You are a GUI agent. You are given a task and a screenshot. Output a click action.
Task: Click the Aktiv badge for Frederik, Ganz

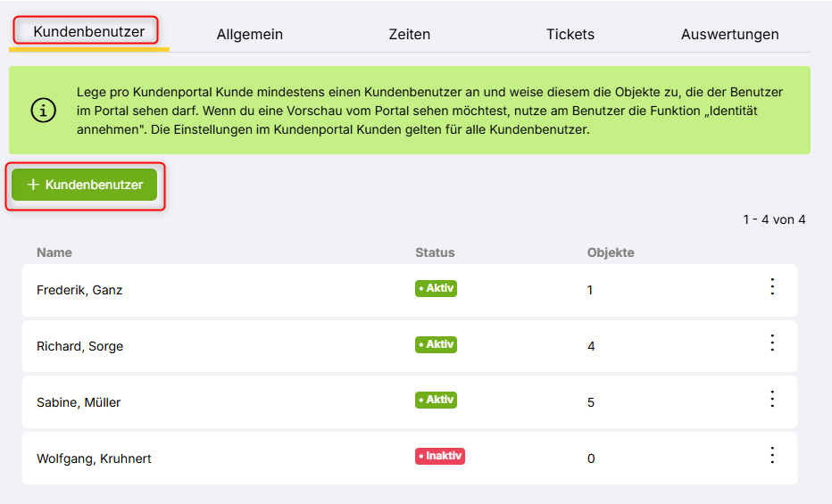point(437,289)
